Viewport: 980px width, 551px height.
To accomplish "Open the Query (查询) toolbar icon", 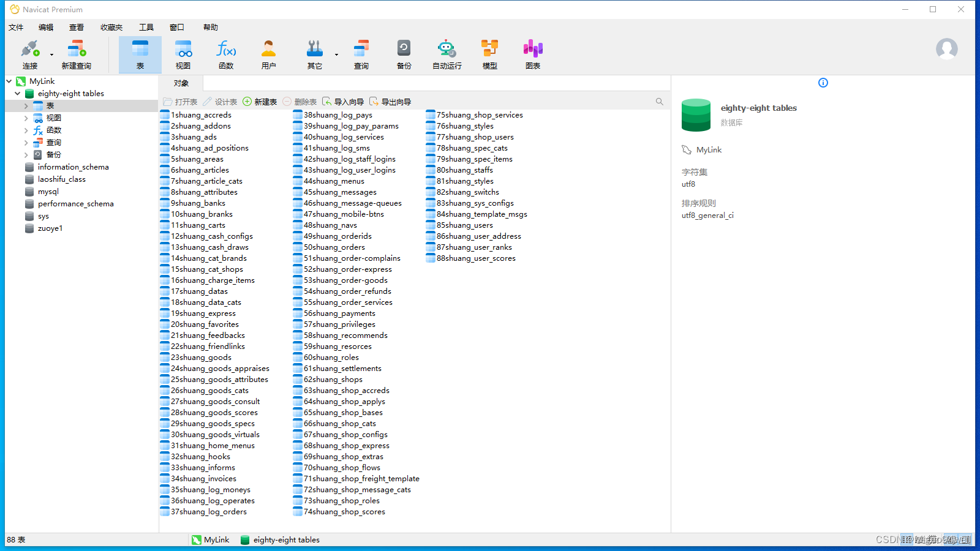I will (x=361, y=54).
